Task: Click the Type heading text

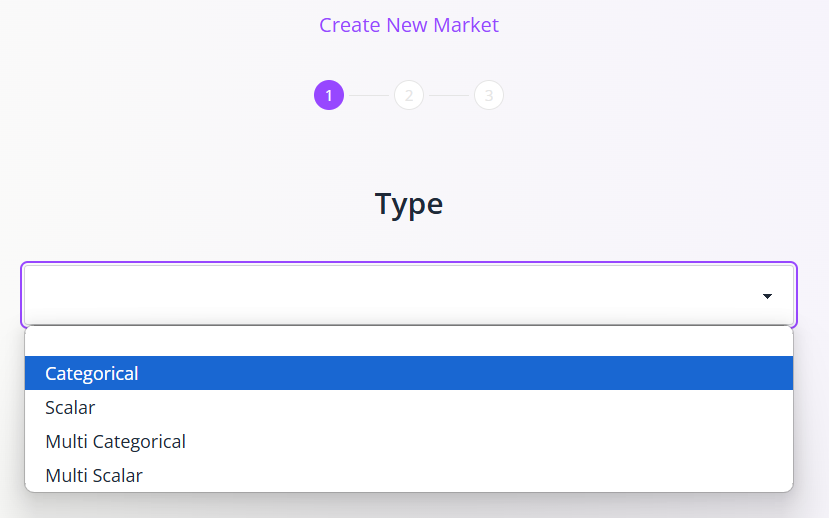Action: click(409, 204)
